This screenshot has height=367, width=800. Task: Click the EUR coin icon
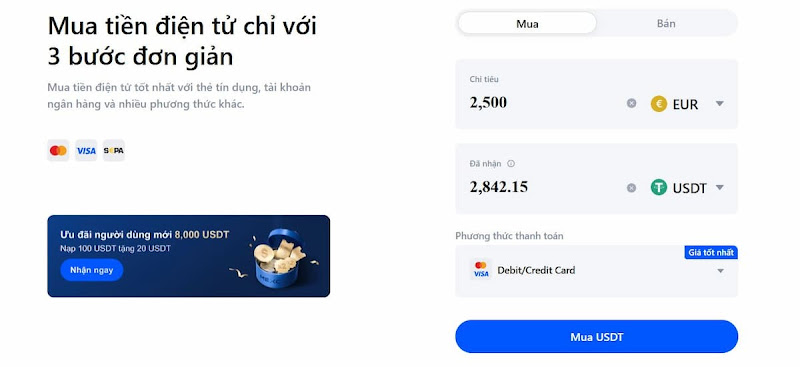(x=659, y=104)
